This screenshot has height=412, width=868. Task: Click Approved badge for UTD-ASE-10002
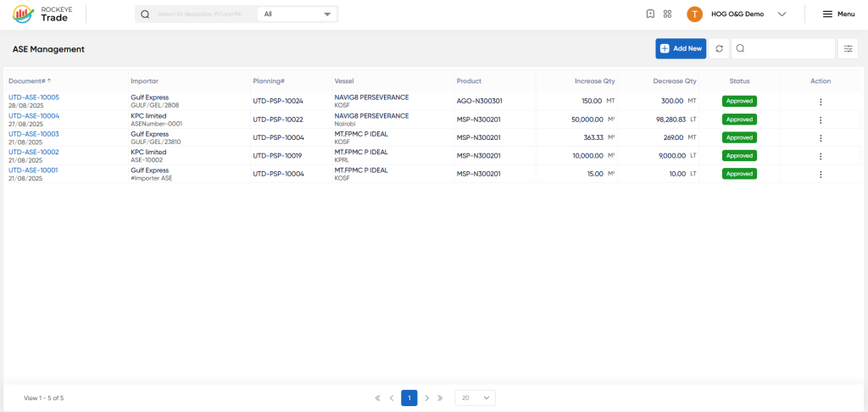739,156
